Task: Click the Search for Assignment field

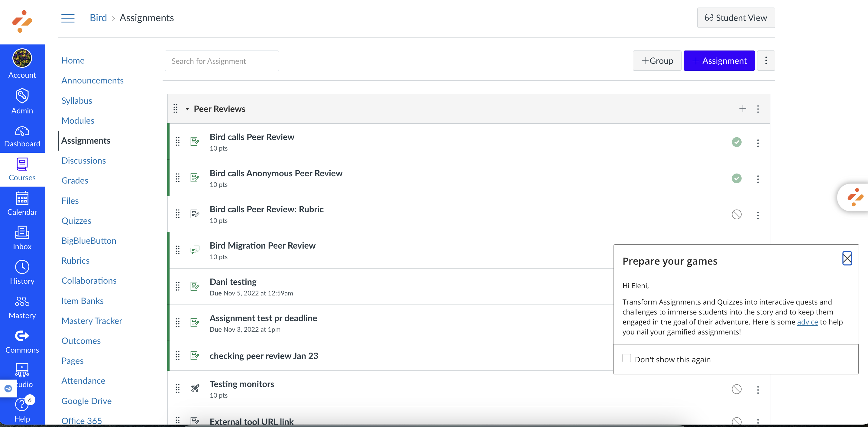Action: pos(221,61)
